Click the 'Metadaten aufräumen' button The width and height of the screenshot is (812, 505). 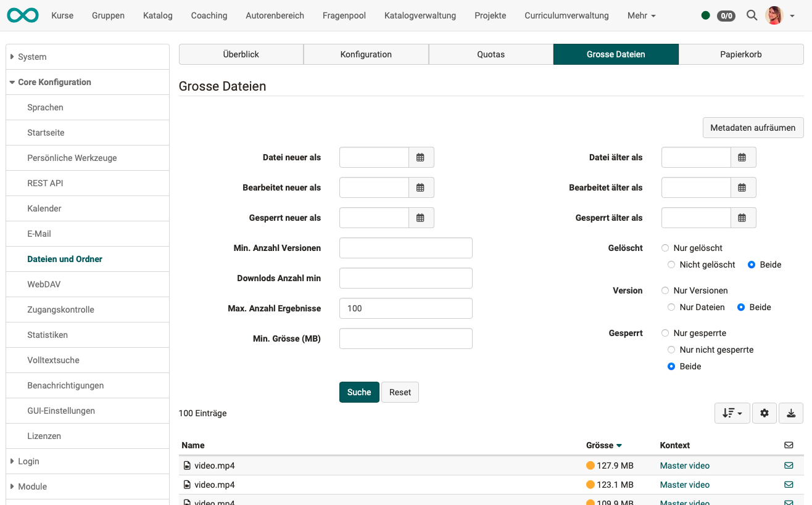point(753,128)
